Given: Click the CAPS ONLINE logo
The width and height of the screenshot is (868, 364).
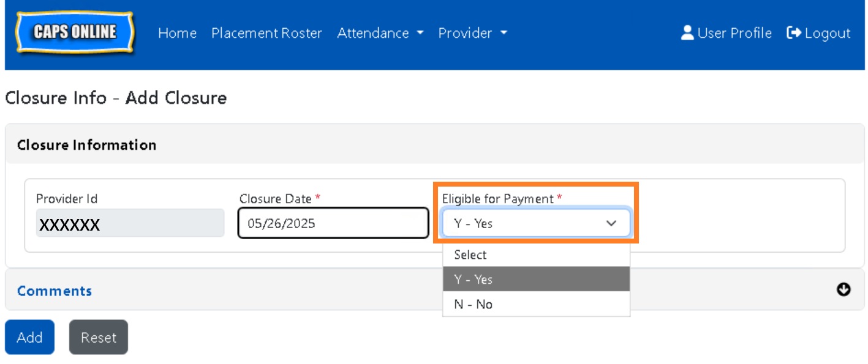Looking at the screenshot, I should pos(75,32).
